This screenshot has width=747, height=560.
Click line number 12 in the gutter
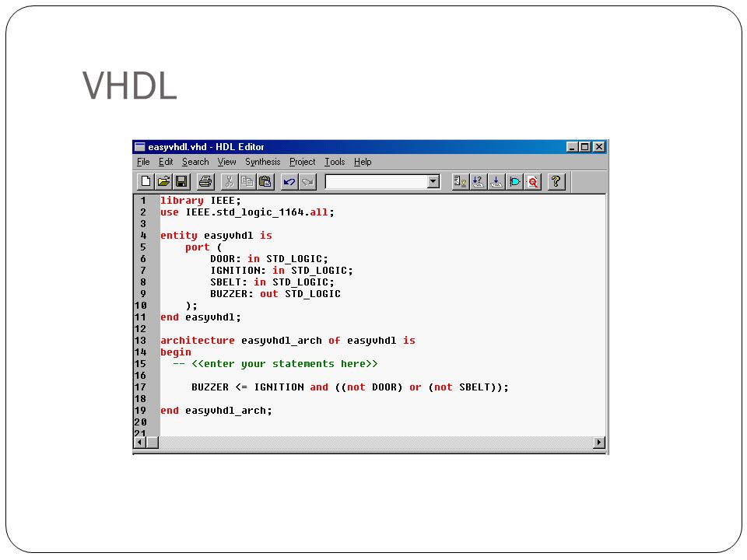(141, 329)
